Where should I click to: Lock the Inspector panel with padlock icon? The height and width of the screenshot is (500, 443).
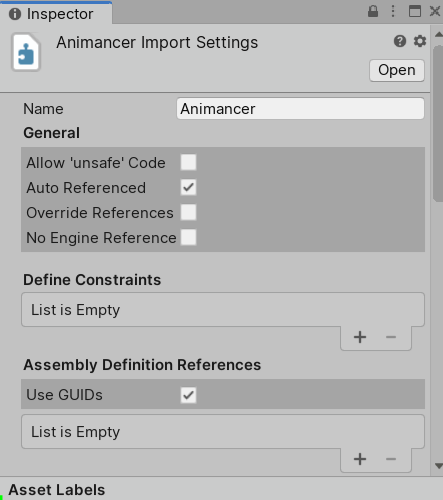[x=373, y=11]
